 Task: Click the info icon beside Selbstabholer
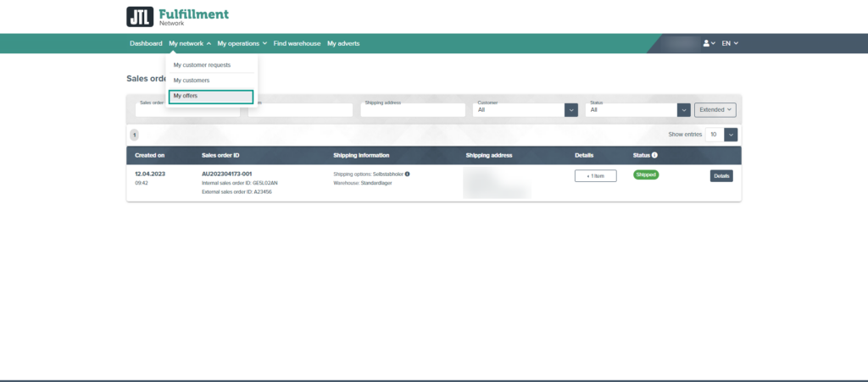(x=408, y=174)
